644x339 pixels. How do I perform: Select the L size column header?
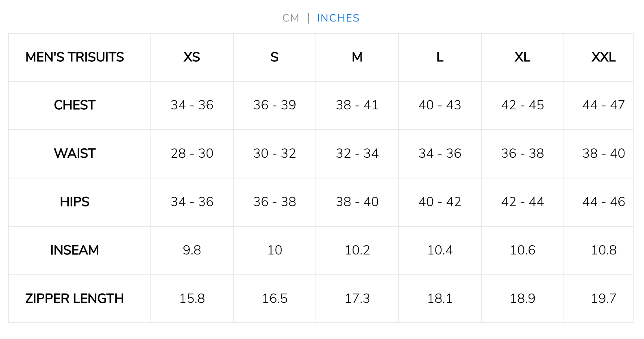(440, 57)
